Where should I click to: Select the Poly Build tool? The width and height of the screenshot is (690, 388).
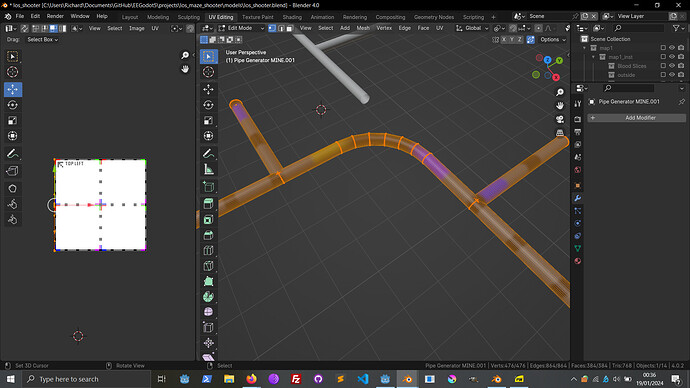tap(209, 281)
